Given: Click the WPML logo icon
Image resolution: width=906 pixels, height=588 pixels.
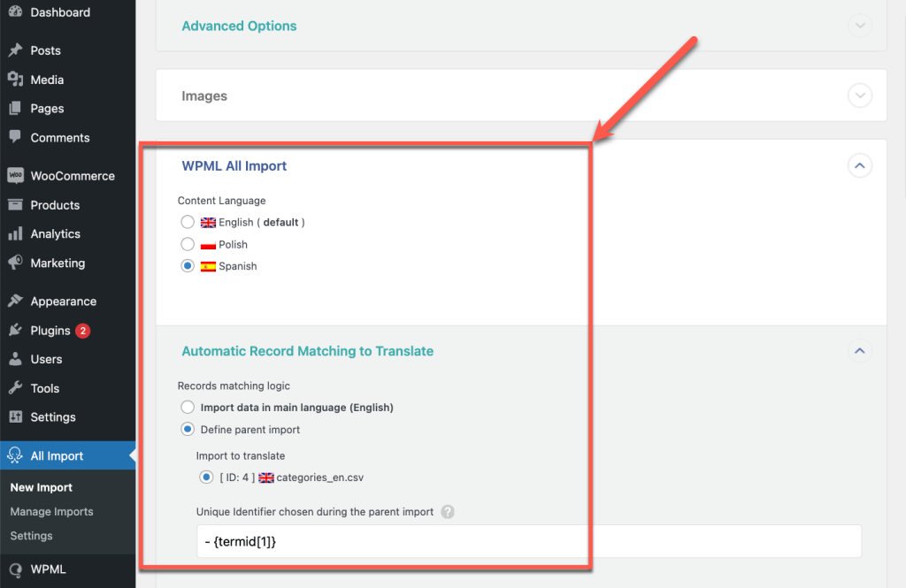Looking at the screenshot, I should coord(16,569).
